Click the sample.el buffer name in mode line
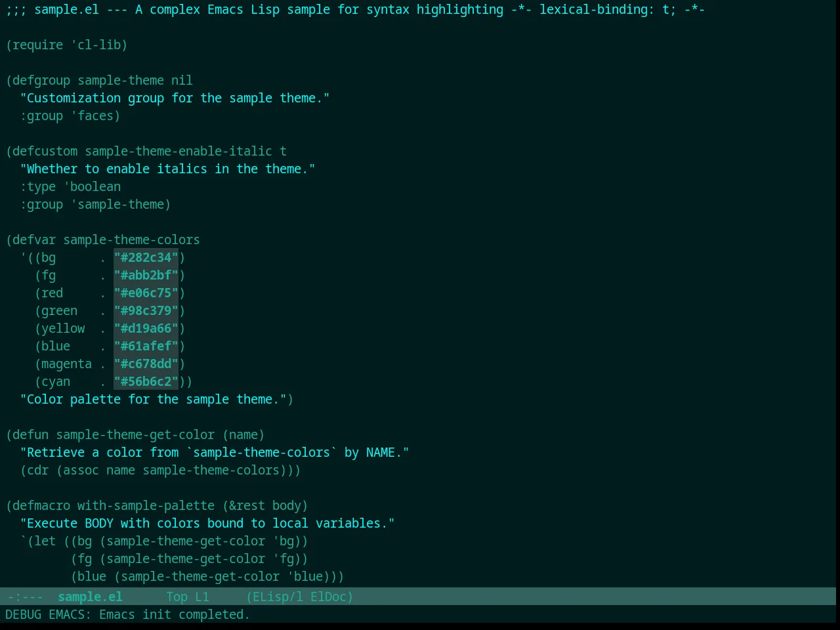 (90, 597)
